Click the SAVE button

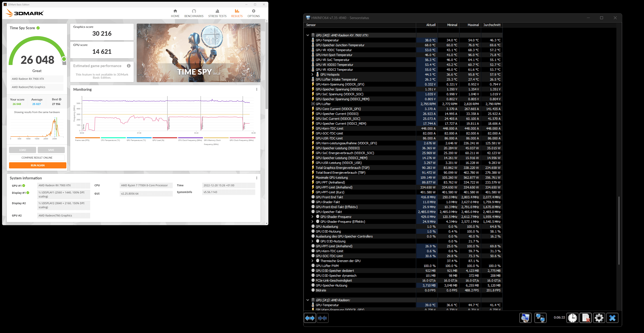point(51,150)
